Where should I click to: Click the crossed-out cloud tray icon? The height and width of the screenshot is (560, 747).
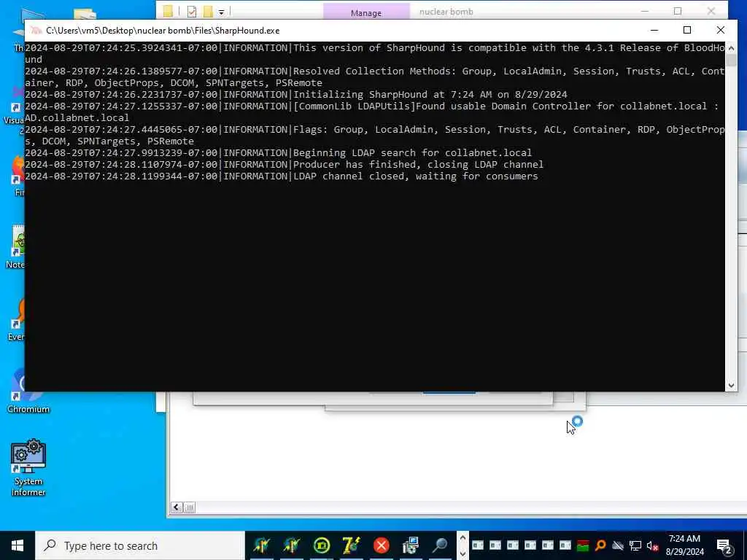(x=618, y=545)
